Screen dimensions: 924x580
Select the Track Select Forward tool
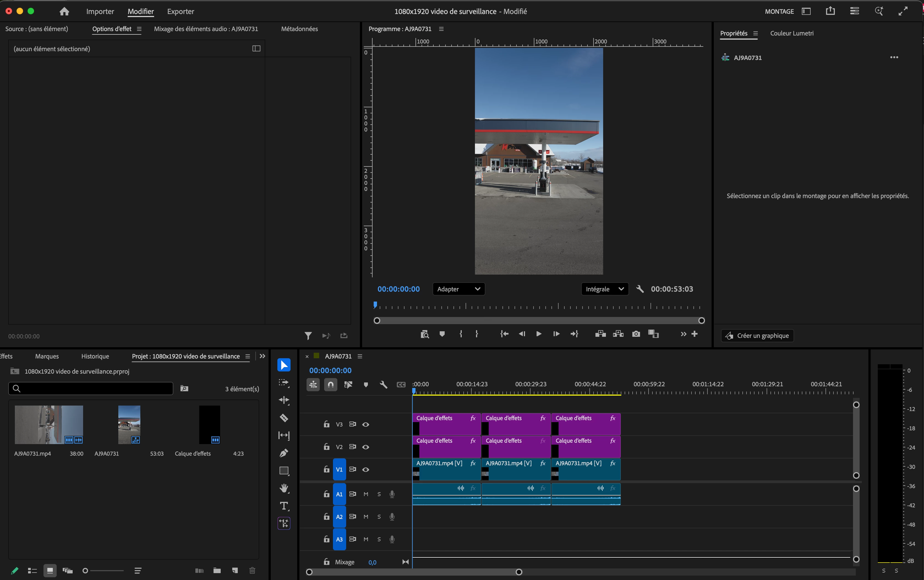(x=284, y=383)
